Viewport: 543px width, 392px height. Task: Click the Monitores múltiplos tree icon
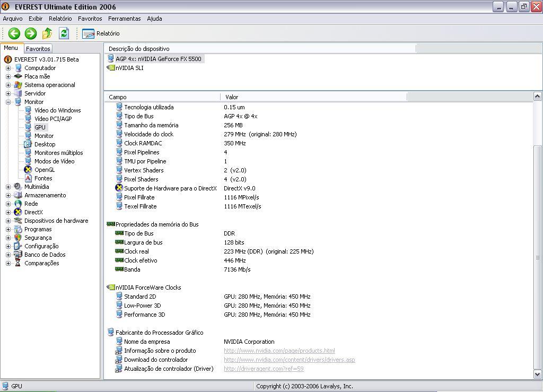coord(28,153)
